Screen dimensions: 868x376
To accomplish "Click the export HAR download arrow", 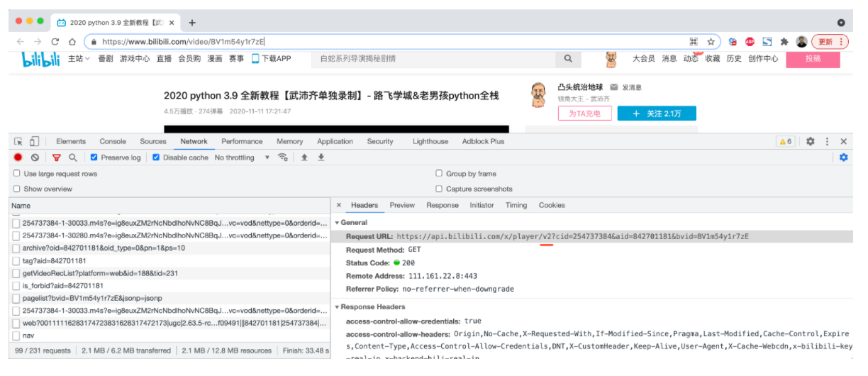I will (x=321, y=157).
